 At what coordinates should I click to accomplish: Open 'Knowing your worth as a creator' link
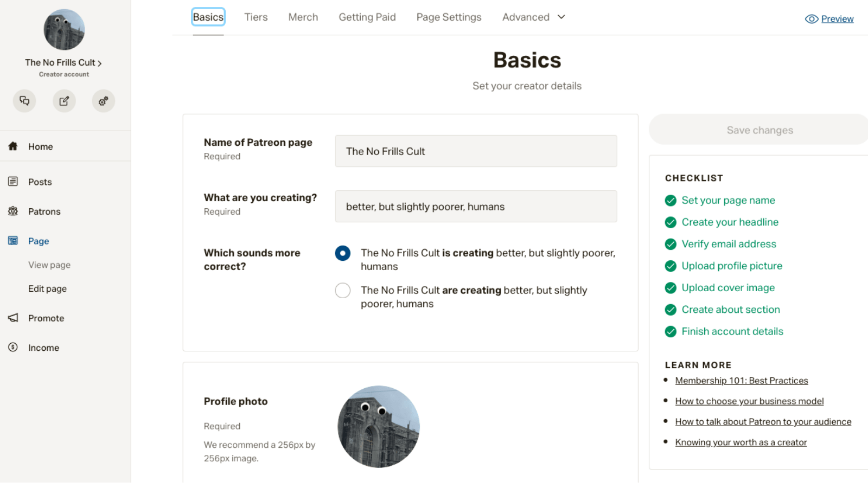coord(741,442)
